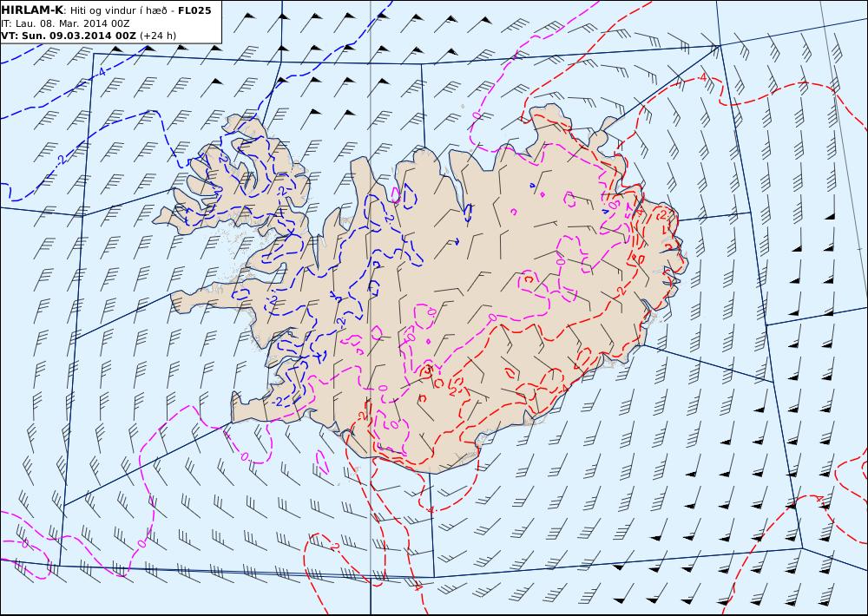Viewport: 868px width, 616px height.
Task: Click the "(+24 h)" forecast offset text
Action: (x=158, y=36)
